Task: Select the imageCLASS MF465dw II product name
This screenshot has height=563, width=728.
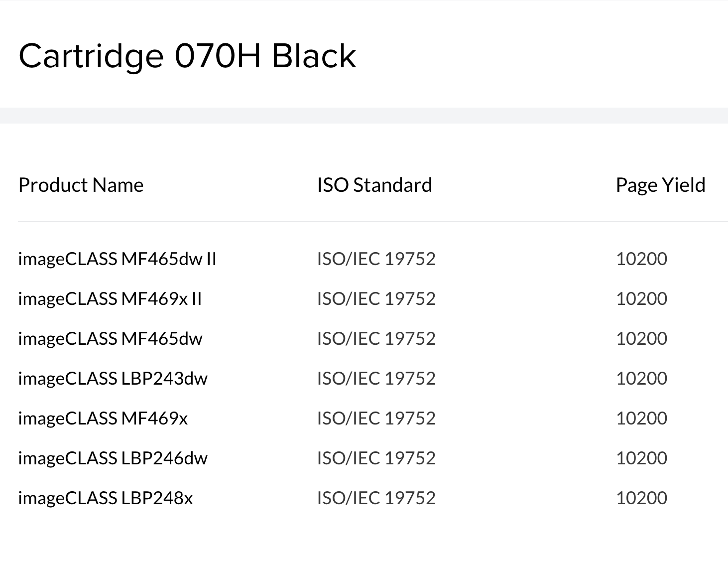Action: [x=117, y=259]
